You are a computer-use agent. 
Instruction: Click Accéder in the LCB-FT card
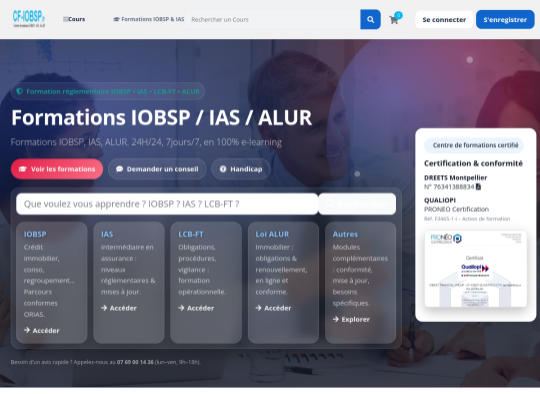coord(196,308)
